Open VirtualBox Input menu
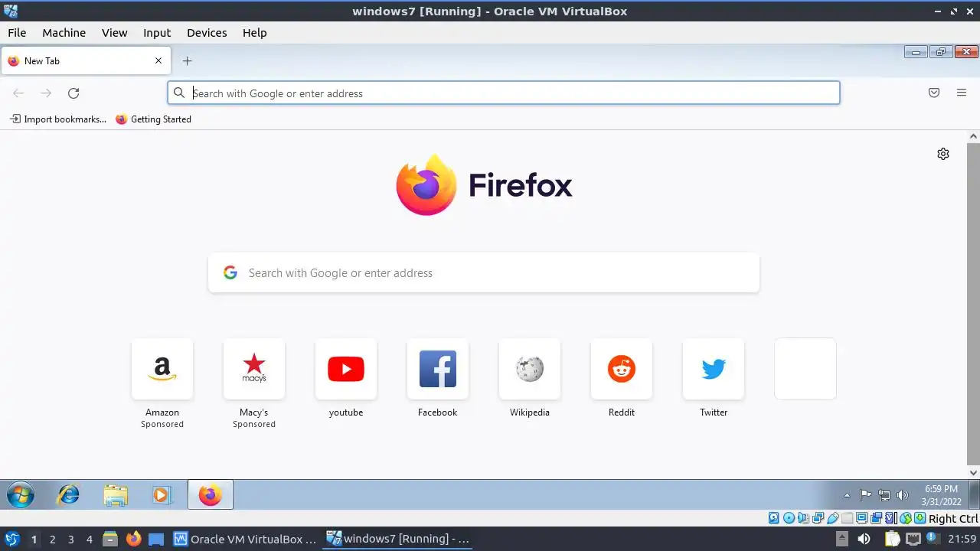 tap(157, 33)
